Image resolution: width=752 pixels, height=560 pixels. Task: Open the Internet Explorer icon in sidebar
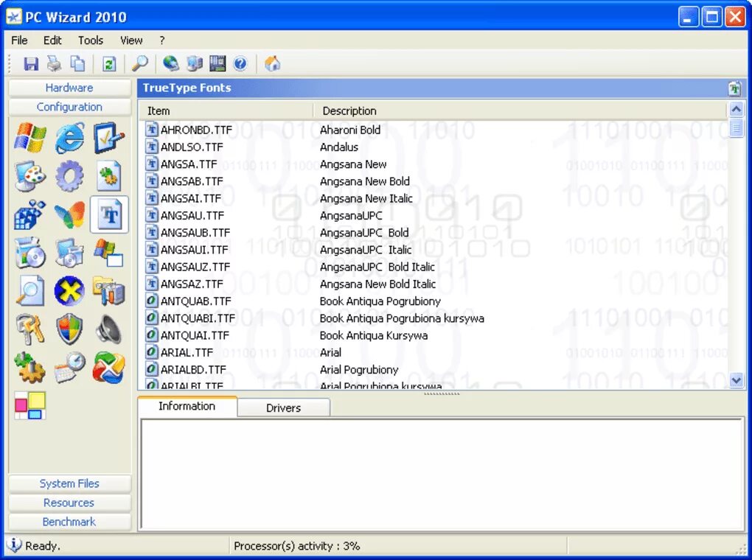(x=70, y=138)
